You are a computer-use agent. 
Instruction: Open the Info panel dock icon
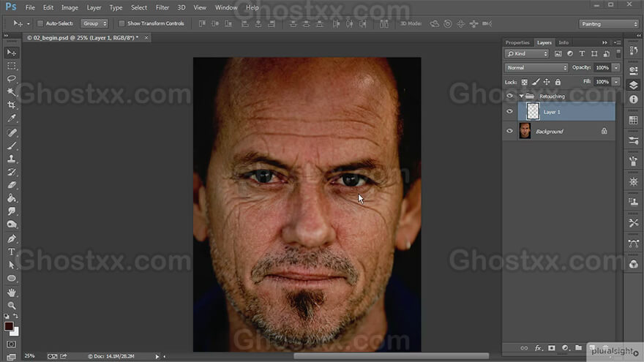[x=634, y=99]
